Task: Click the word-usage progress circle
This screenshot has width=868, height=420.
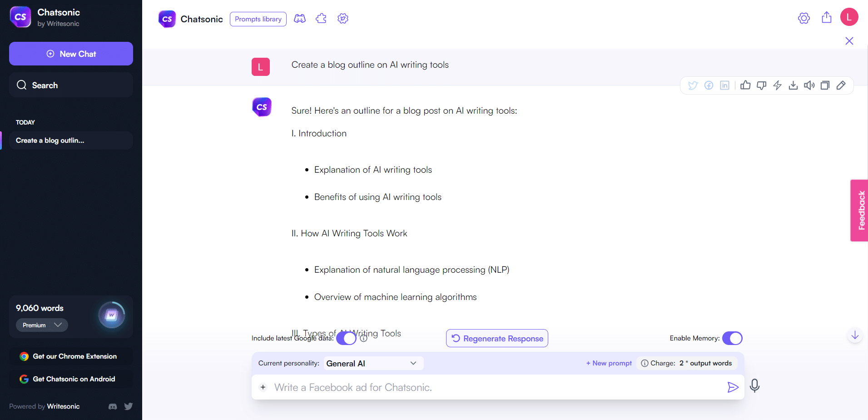Action: [x=112, y=315]
